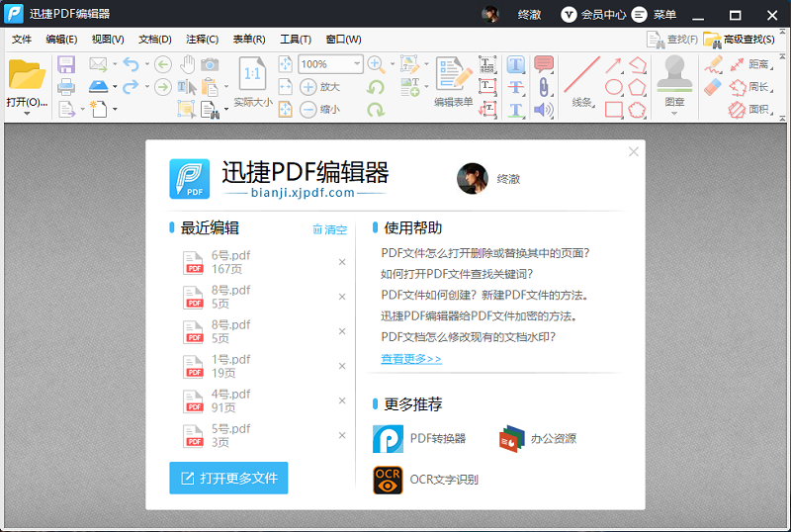The height and width of the screenshot is (532, 791).
Task: Click the blue Redo arrow
Action: [x=131, y=87]
